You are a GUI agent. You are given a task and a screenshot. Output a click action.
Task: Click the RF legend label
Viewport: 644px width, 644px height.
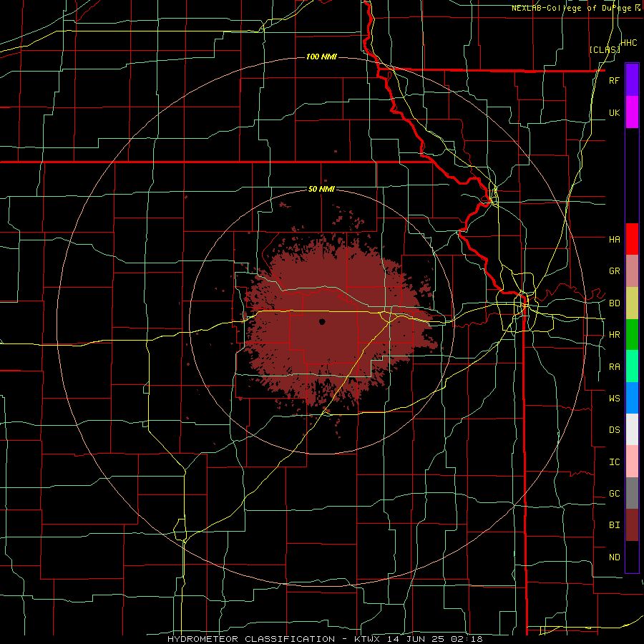click(614, 80)
